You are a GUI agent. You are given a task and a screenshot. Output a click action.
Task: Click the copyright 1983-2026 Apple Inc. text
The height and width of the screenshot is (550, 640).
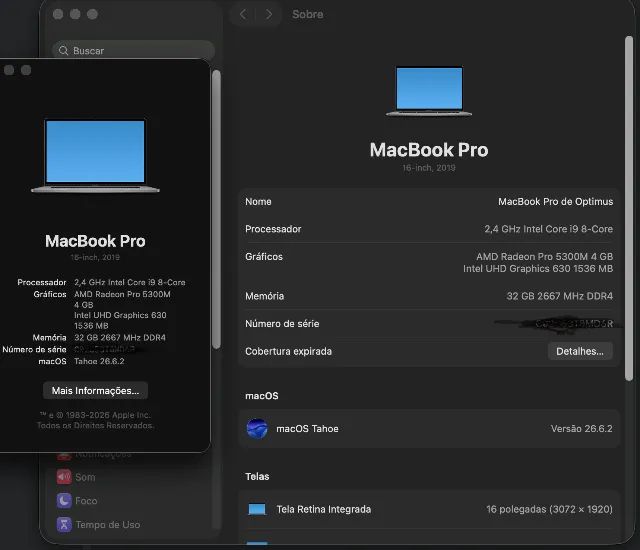(x=96, y=415)
